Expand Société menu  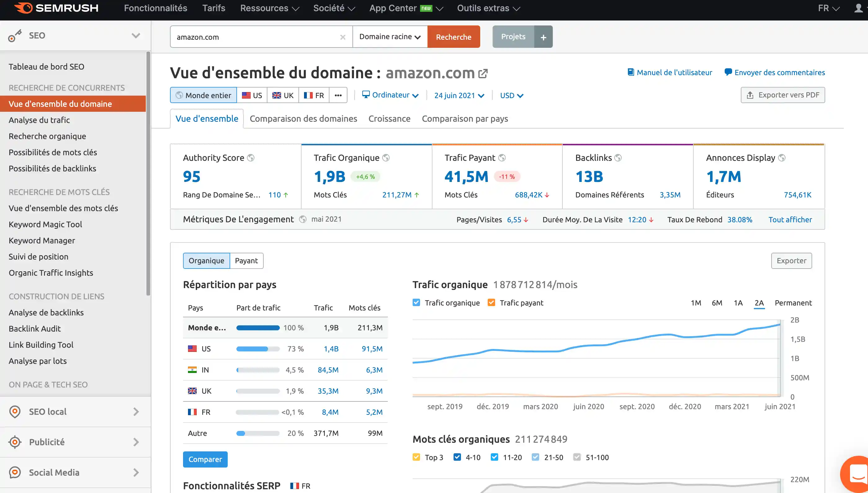tap(334, 8)
